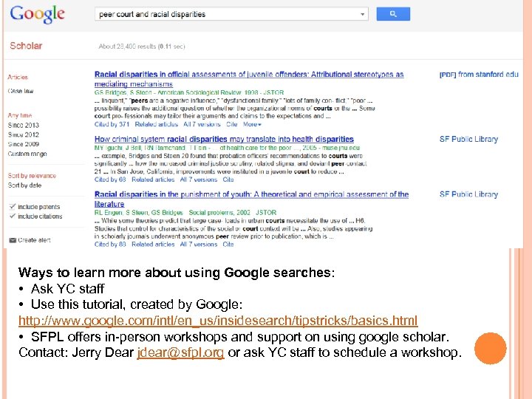Open the Google tipstricks basics tutorial URL
This screenshot has height=399, width=532.
218,321
